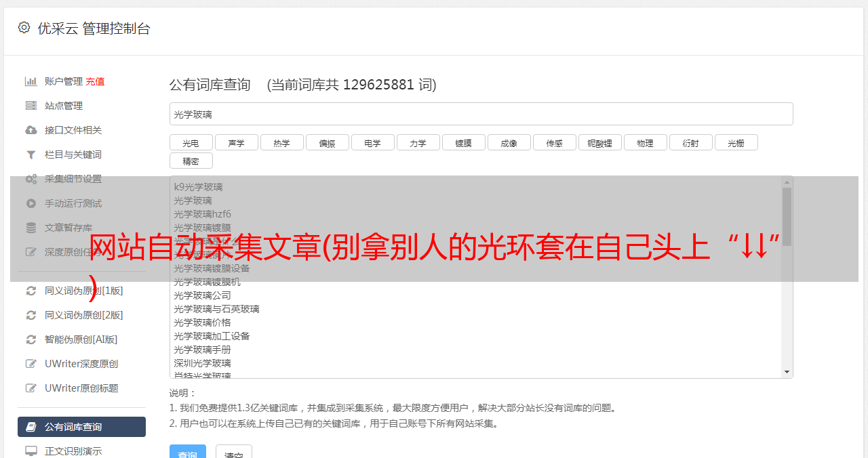The image size is (868, 458).
Task: Select the 力学 keyword tag
Action: click(x=418, y=142)
